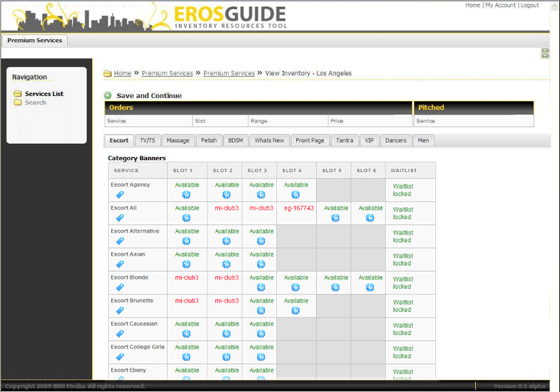
Task: Click mi-club3 in Escort Brunette Slot 2
Action: pos(226,301)
